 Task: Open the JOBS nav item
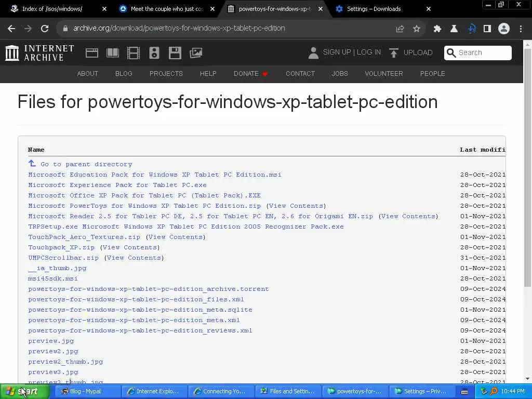(340, 74)
